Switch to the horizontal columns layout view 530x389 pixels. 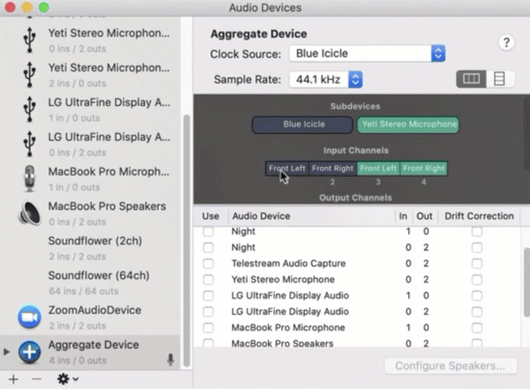471,79
